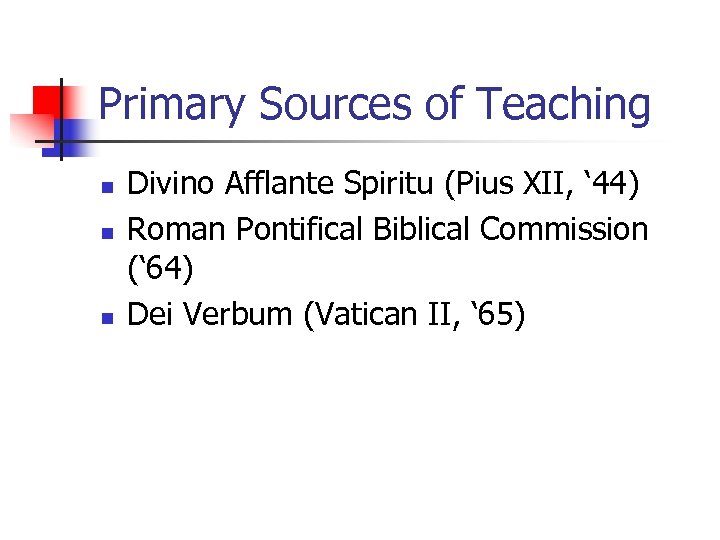Click the word "Teaching" in the title
This screenshot has height=540, width=720.
[x=563, y=104]
